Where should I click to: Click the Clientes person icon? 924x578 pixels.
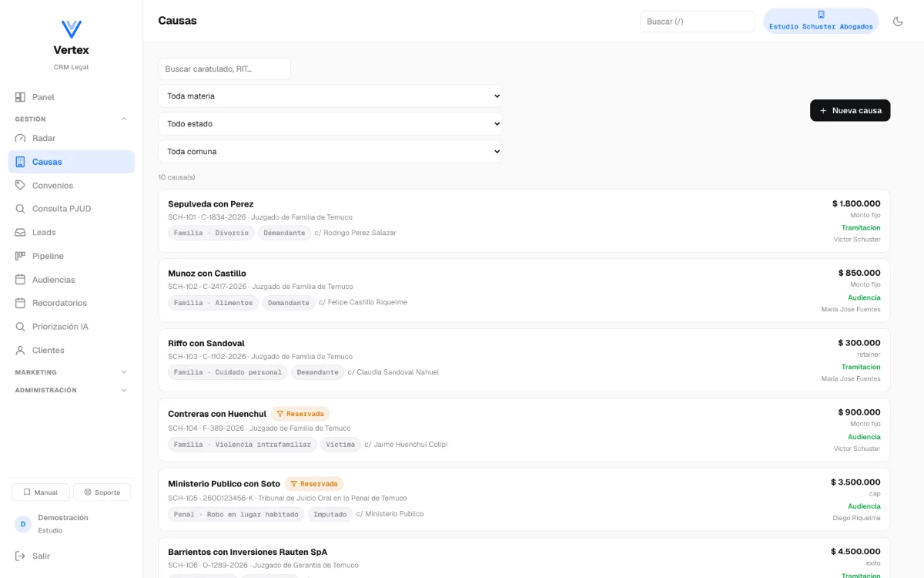(20, 350)
